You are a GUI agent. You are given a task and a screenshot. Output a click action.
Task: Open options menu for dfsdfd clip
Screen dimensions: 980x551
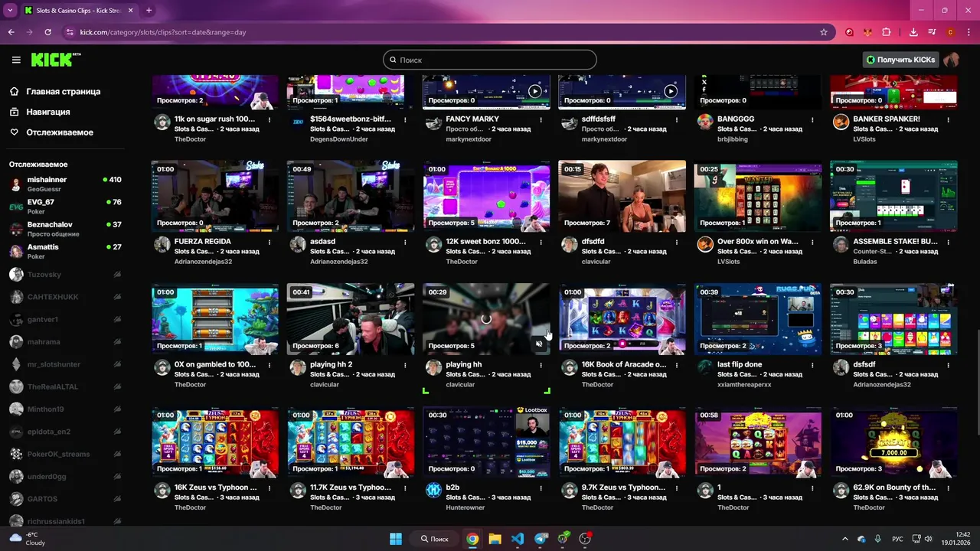[x=676, y=242]
